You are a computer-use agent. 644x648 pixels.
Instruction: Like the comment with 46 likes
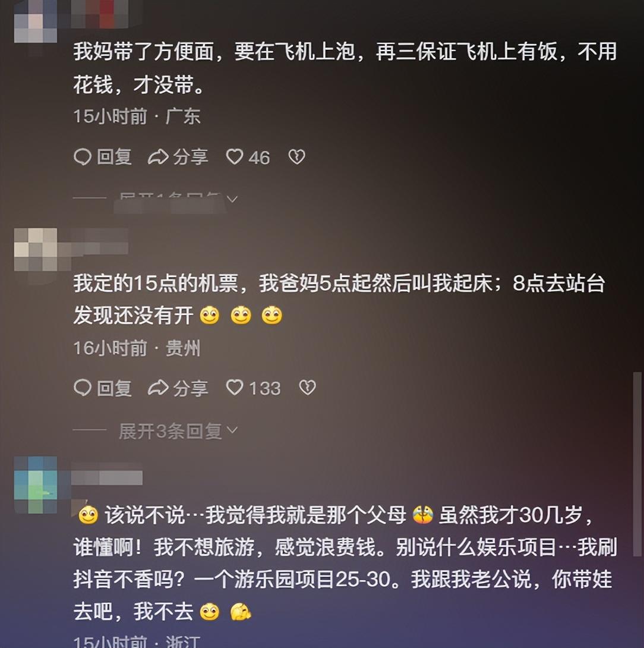[x=235, y=157]
